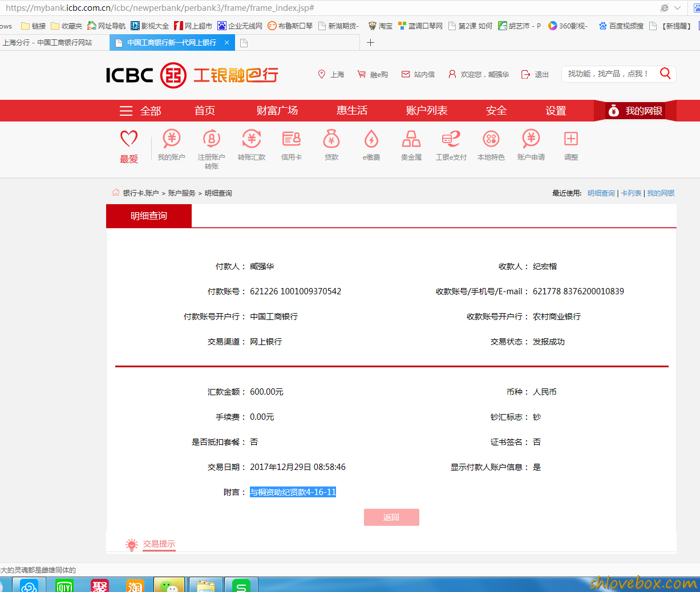700x592 pixels.
Task: Open e缴费 payment icon
Action: point(371,139)
